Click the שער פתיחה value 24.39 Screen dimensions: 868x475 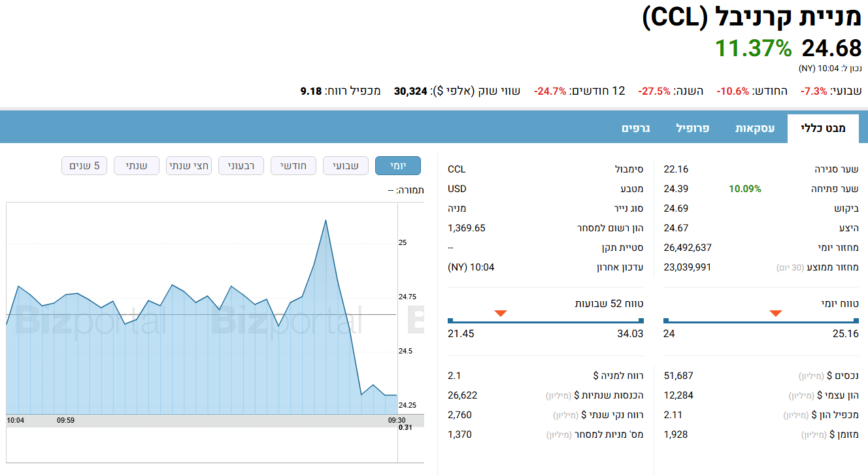[676, 189]
